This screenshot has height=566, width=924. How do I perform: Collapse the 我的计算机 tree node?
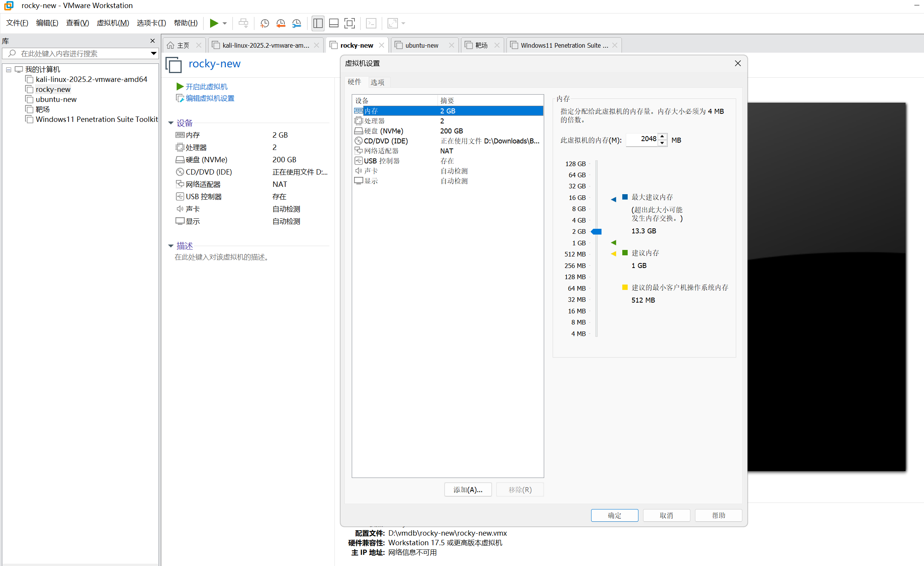pos(8,70)
